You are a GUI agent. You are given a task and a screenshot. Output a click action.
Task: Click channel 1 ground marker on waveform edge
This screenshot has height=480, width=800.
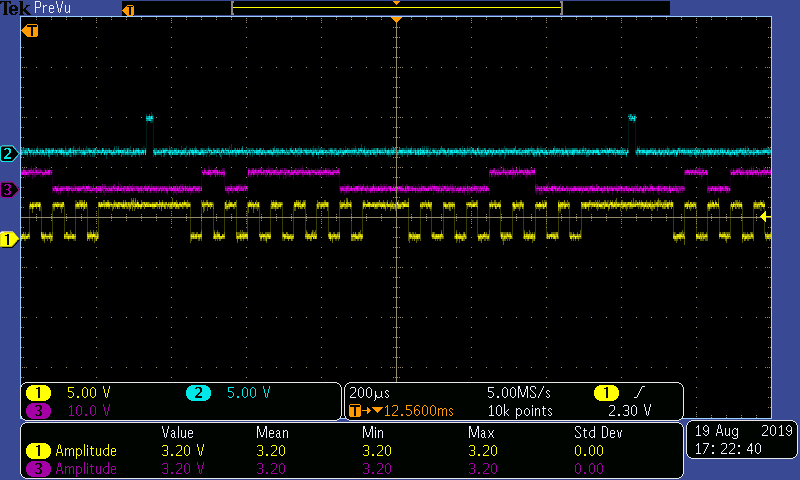tap(9, 239)
